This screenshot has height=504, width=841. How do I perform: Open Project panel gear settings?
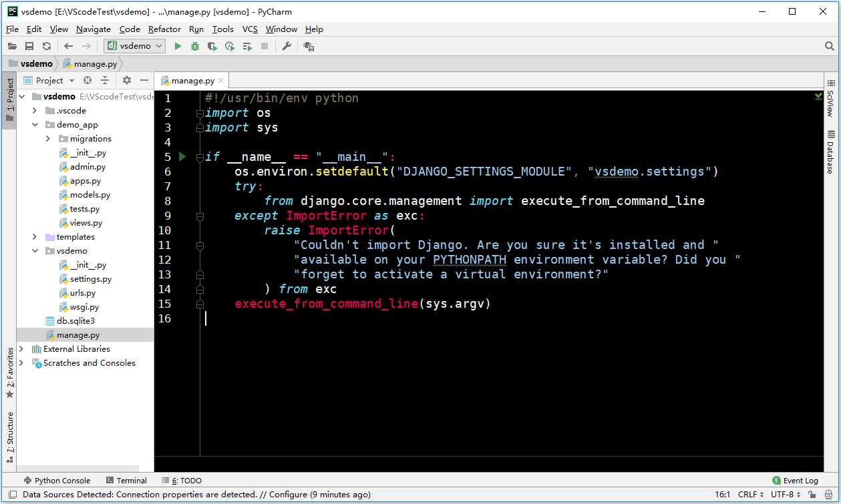pyautogui.click(x=127, y=80)
